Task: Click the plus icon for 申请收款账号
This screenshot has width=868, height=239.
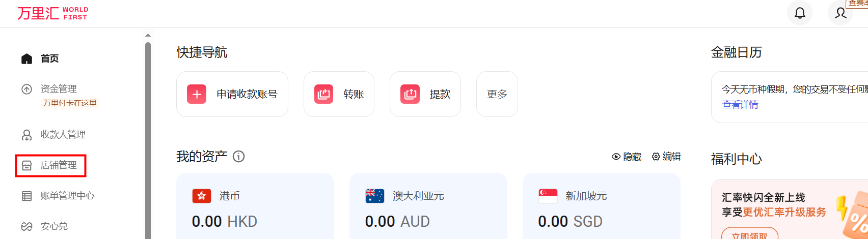Action: [197, 94]
